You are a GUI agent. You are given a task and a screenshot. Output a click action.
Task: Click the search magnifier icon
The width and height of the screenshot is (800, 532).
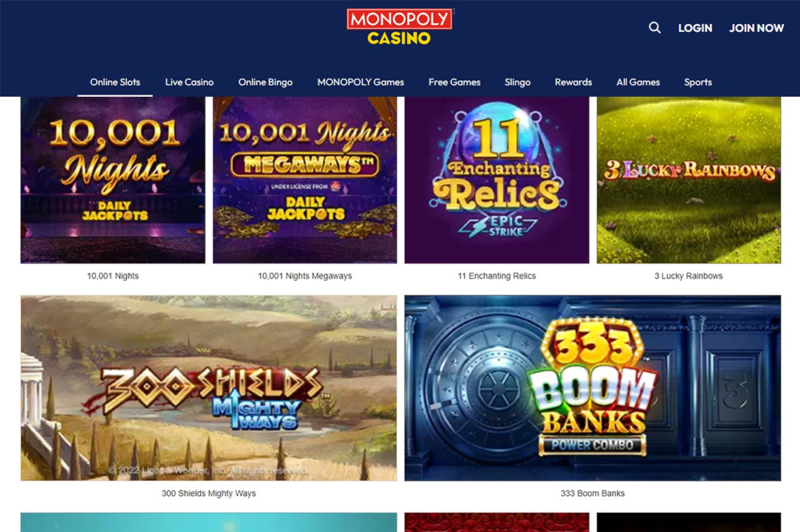point(654,27)
